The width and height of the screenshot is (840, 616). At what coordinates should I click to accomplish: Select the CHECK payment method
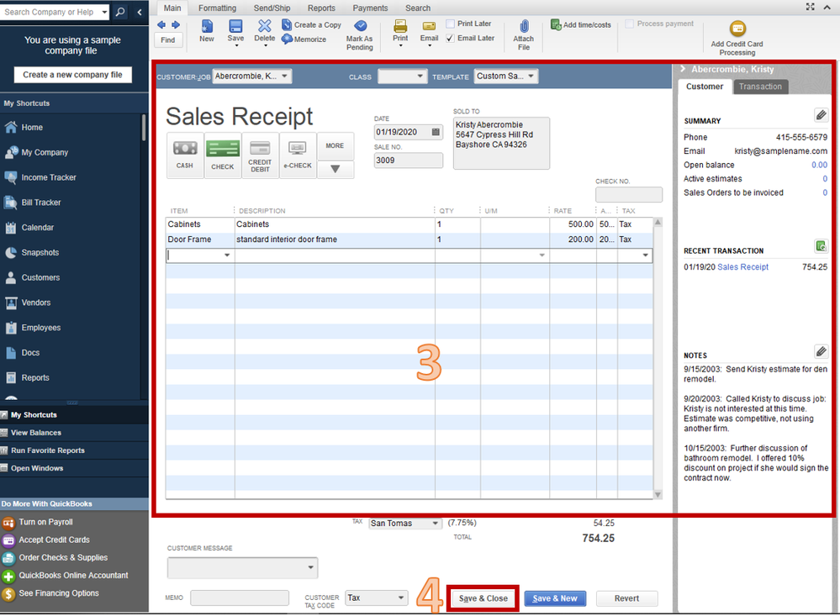(x=223, y=155)
